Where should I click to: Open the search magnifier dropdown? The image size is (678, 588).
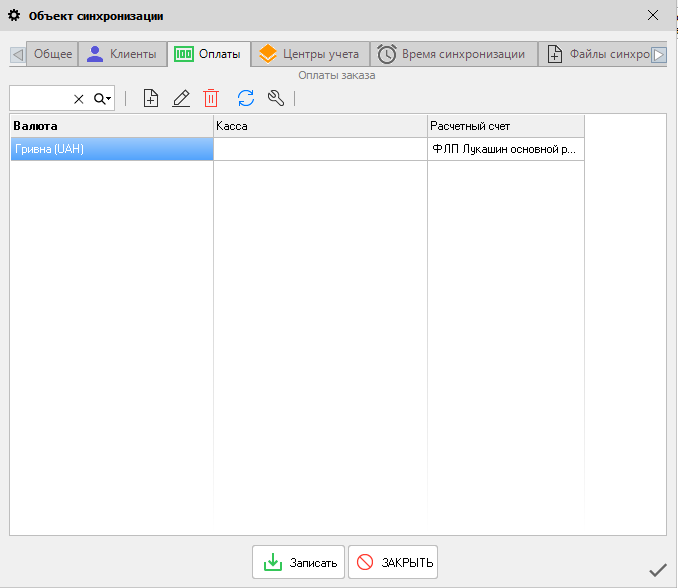103,99
